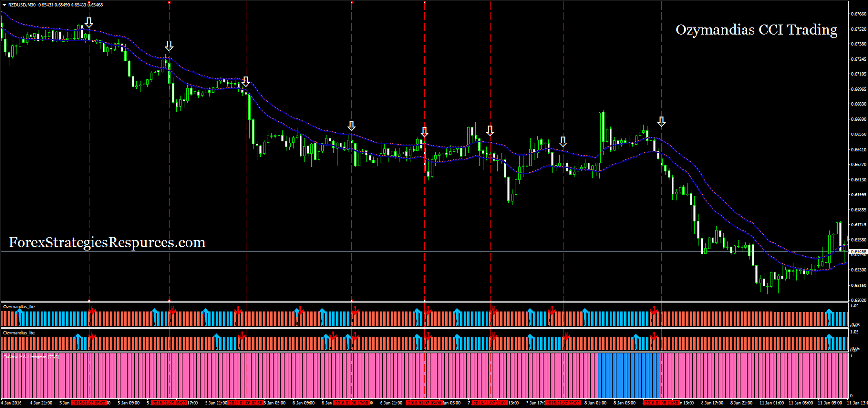The height and width of the screenshot is (408, 868).
Task: Click the red 2016.01.07 22:00 time marker
Action: click(563, 403)
